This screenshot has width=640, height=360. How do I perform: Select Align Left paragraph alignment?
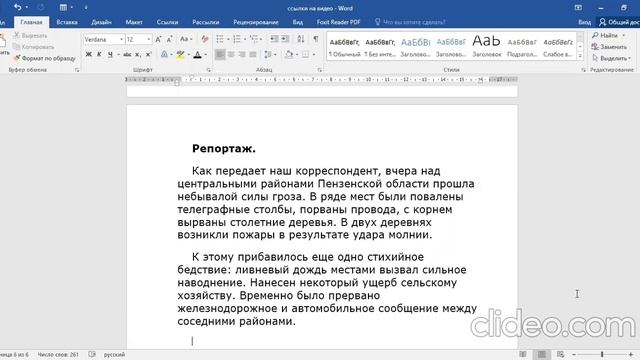(220, 54)
